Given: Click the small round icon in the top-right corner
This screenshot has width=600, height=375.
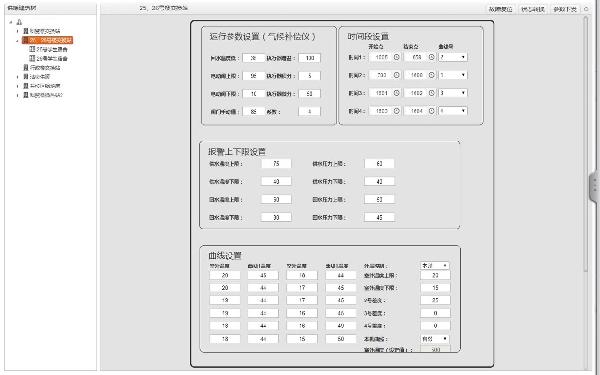Looking at the screenshot, I should [x=586, y=9].
